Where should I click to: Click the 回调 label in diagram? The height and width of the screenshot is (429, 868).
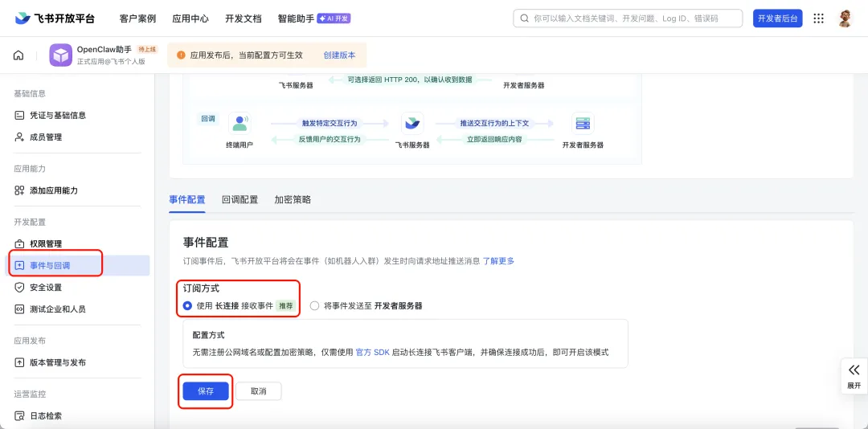click(208, 118)
